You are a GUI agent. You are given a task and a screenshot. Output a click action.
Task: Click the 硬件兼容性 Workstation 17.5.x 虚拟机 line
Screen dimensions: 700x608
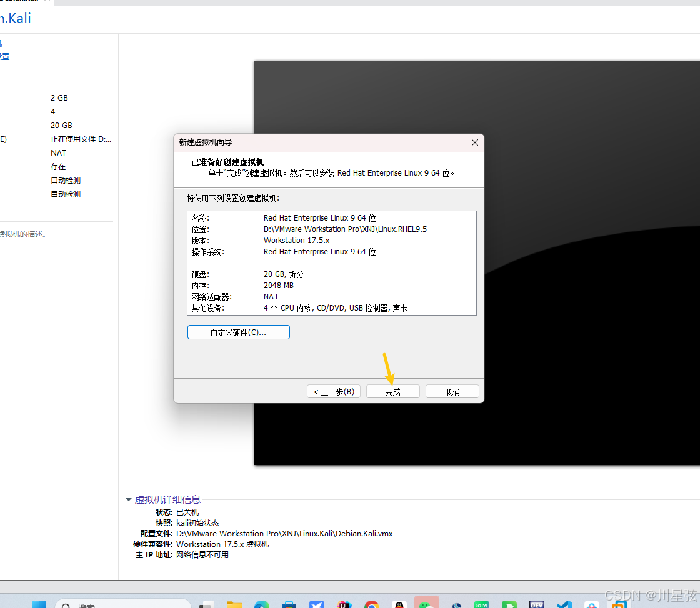click(x=201, y=544)
